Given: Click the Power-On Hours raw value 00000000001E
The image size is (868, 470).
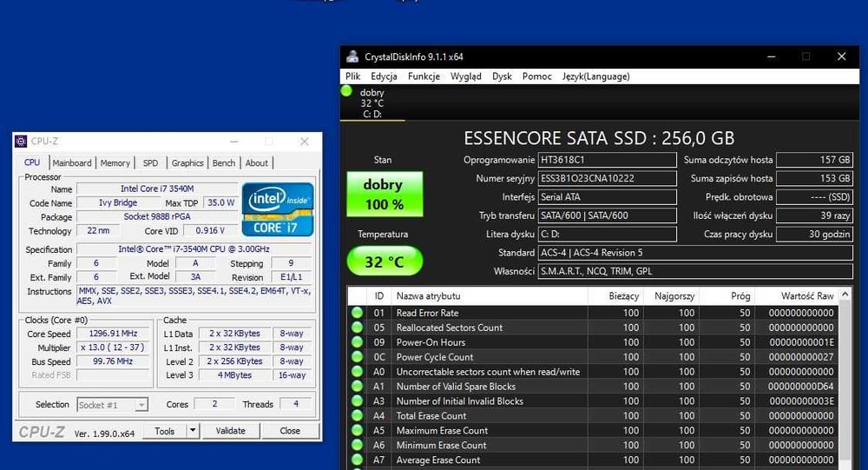Looking at the screenshot, I should [x=801, y=342].
